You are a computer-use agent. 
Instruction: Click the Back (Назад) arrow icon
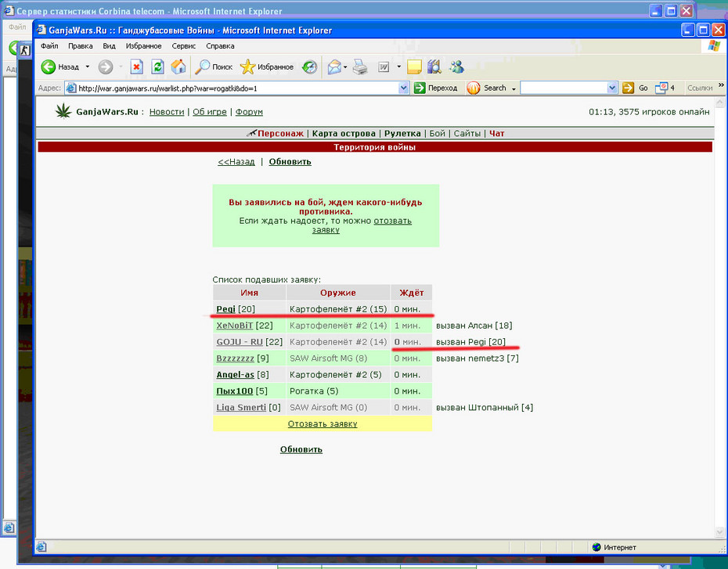pos(48,67)
